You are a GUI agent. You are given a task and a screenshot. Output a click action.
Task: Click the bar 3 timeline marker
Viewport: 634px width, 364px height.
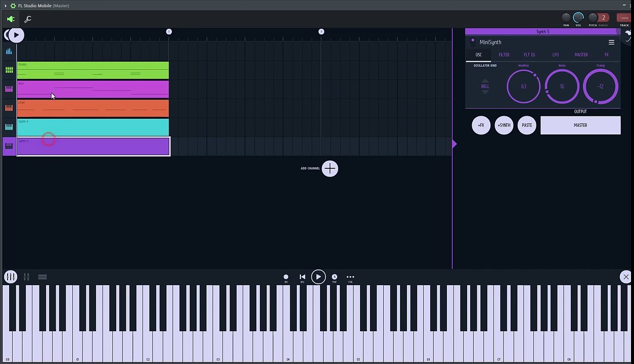pyautogui.click(x=321, y=32)
